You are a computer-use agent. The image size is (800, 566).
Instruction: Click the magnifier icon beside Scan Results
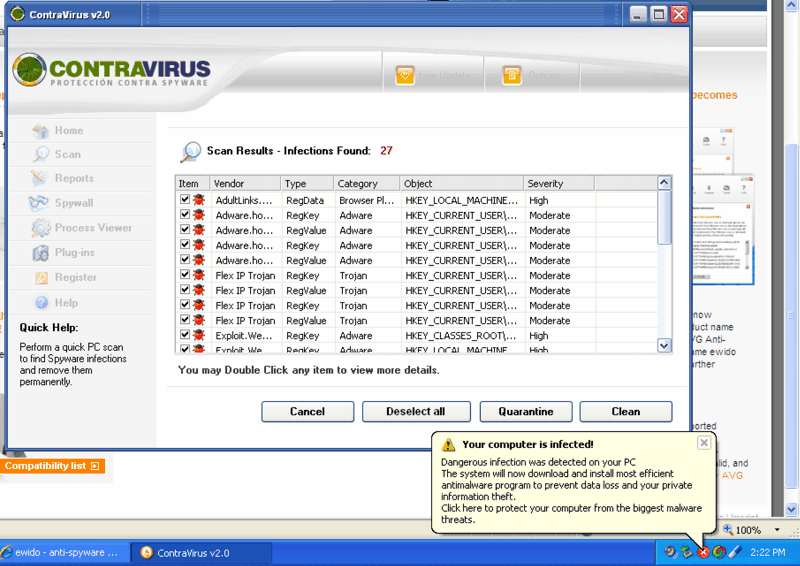click(191, 152)
